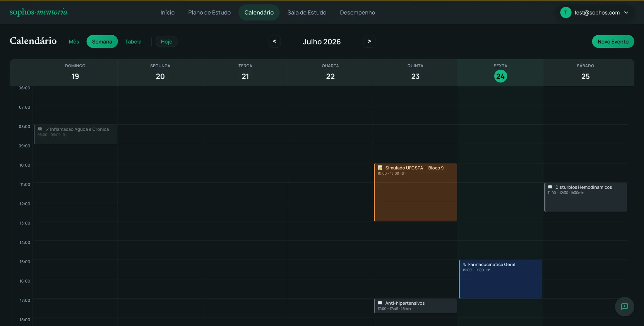This screenshot has width=644, height=326.
Task: Open the feedback chat bubble icon
Action: (624, 306)
